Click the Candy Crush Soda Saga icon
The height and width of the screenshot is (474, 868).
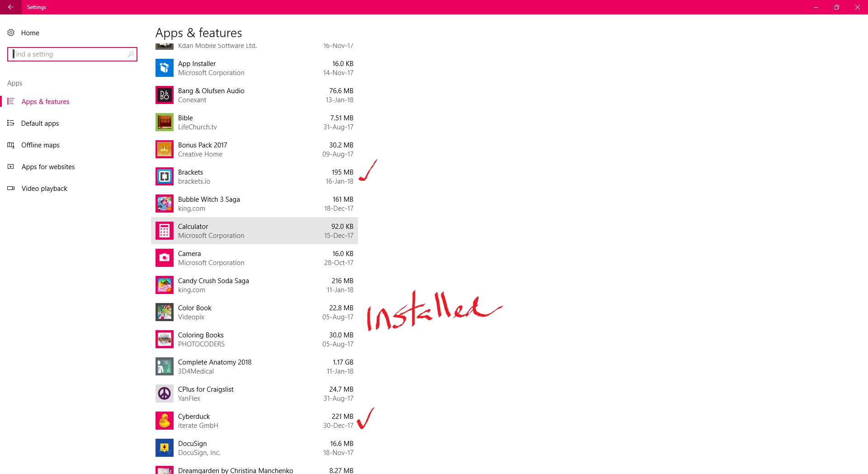165,285
